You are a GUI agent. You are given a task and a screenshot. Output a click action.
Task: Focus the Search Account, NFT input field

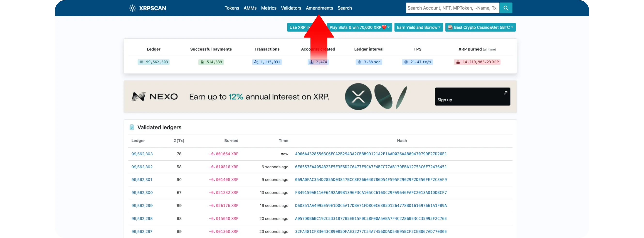pyautogui.click(x=452, y=8)
